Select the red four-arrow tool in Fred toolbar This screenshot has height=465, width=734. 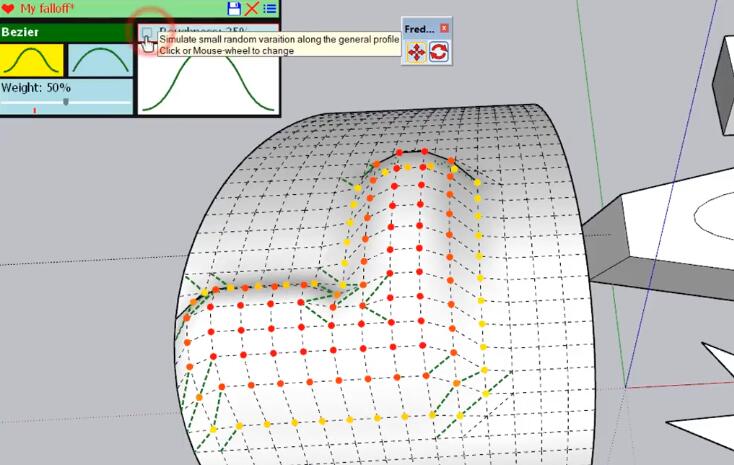click(416, 52)
